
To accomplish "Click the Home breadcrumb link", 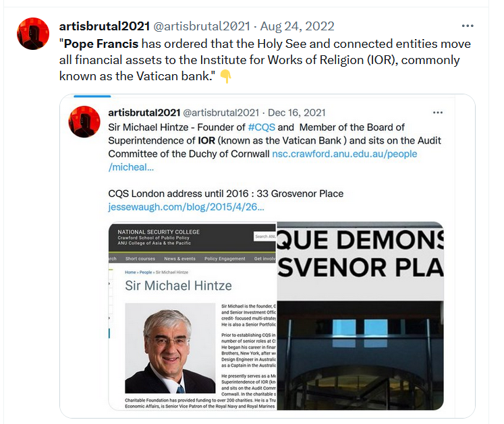I will [x=130, y=272].
